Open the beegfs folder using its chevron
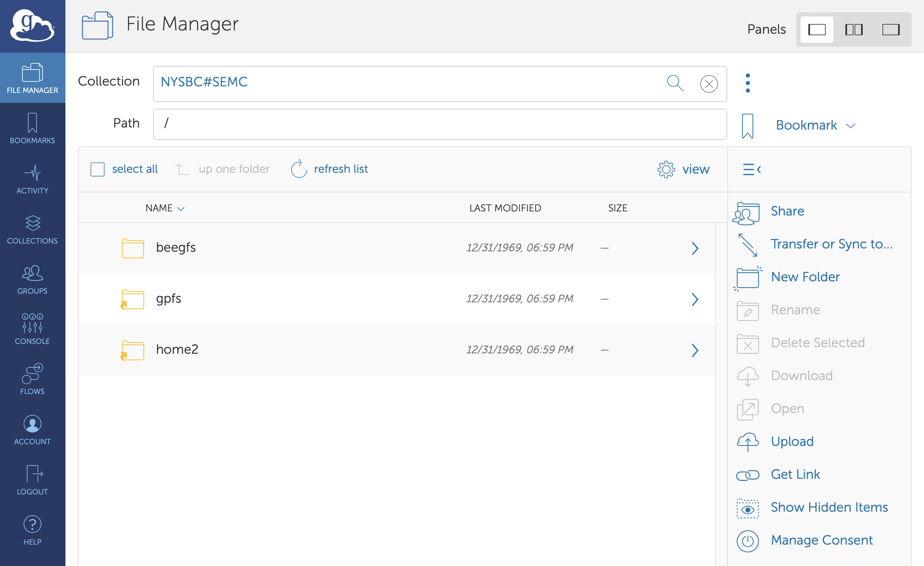Screen dimensions: 924x566 [695, 248]
